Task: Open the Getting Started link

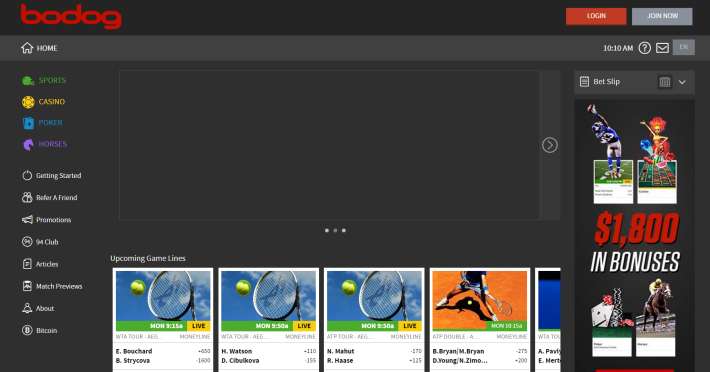Action: pos(58,176)
